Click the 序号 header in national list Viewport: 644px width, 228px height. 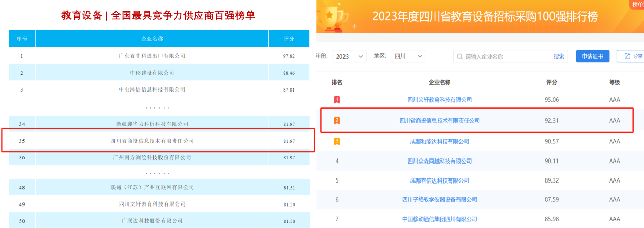tap(22, 39)
